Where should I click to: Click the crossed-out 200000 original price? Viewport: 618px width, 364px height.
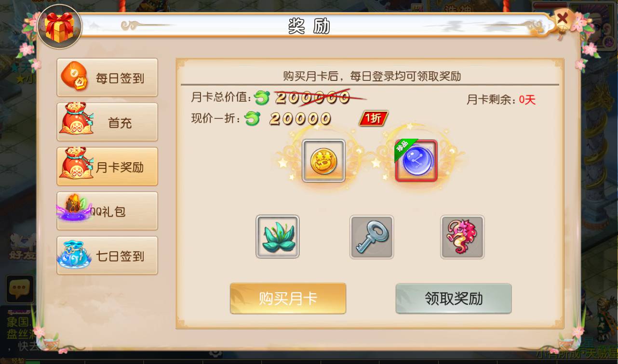(312, 98)
